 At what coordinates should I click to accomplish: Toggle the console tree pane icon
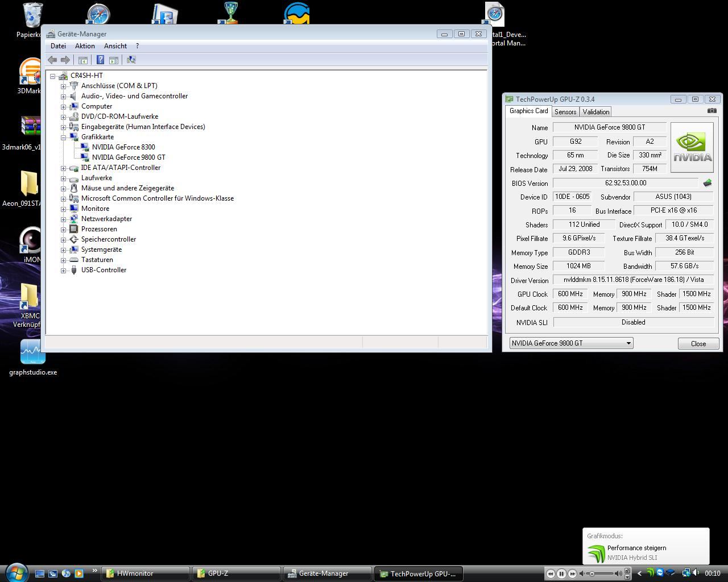tap(83, 60)
